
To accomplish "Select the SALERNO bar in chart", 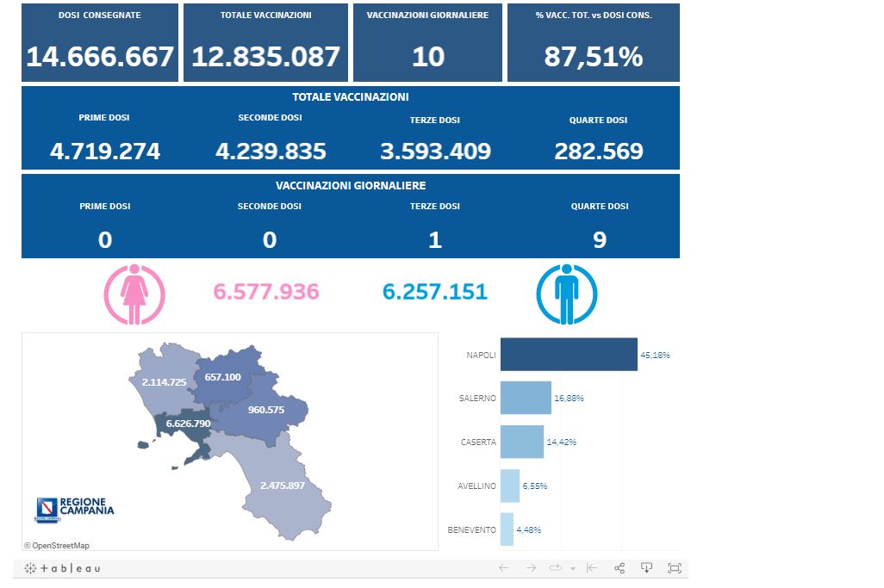I will pos(526,398).
